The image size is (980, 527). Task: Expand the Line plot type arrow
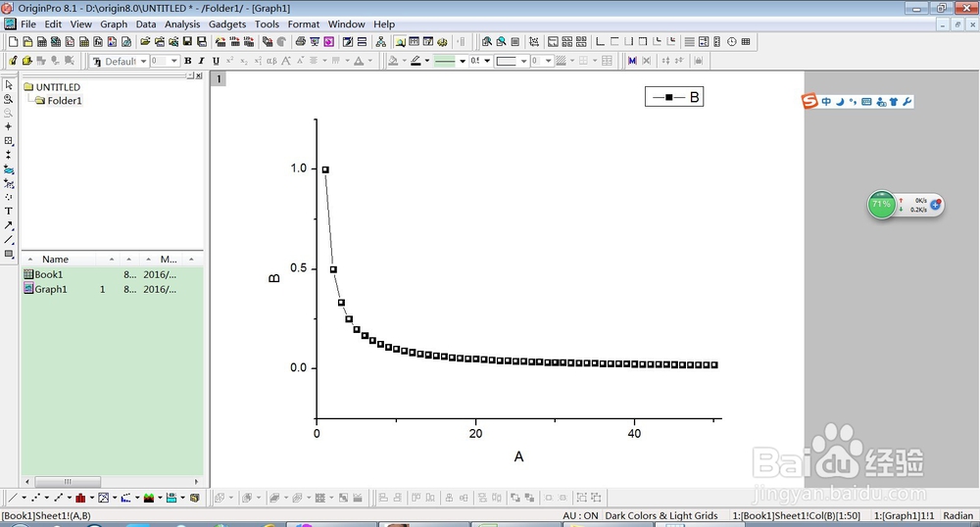point(24,498)
